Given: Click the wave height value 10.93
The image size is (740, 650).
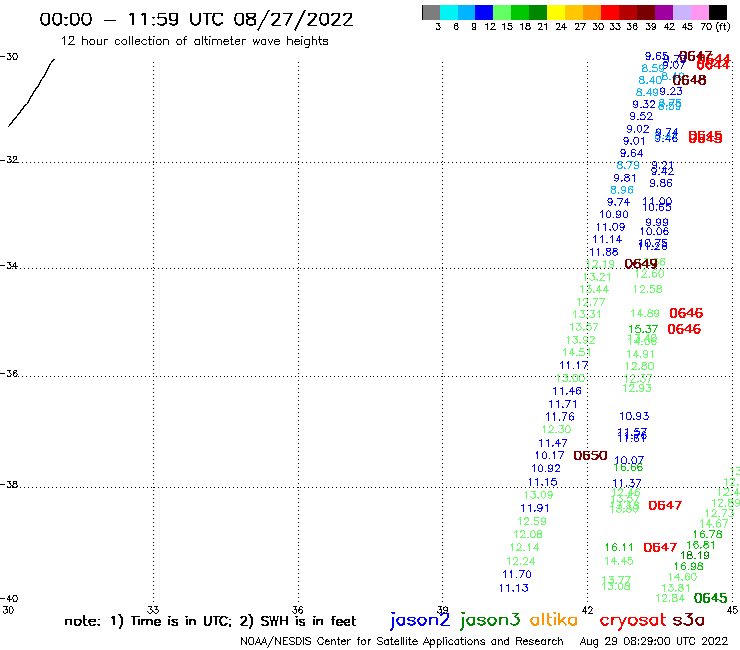Looking at the screenshot, I should tap(634, 416).
